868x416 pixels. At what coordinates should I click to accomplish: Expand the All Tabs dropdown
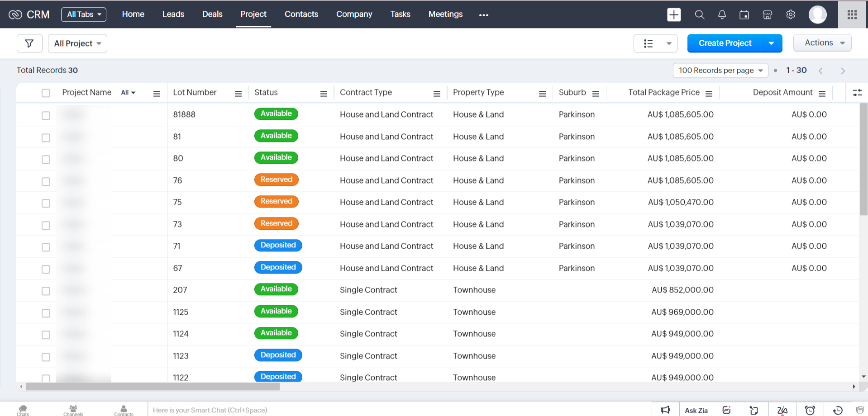(84, 14)
